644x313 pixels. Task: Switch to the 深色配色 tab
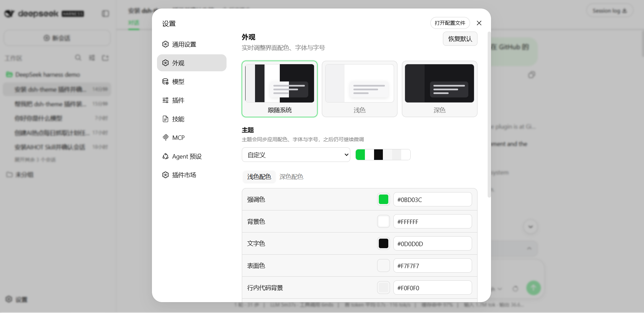point(291,177)
